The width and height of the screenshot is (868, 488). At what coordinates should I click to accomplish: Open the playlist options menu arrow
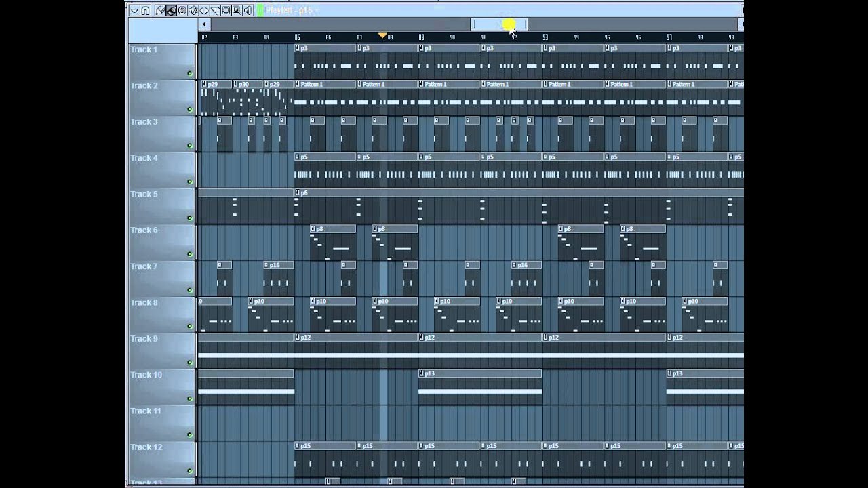point(134,10)
